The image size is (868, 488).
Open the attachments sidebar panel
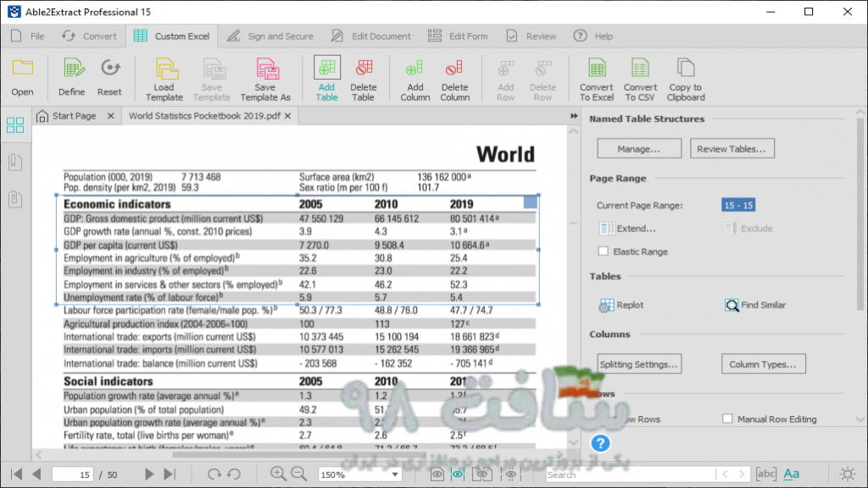pos(15,198)
